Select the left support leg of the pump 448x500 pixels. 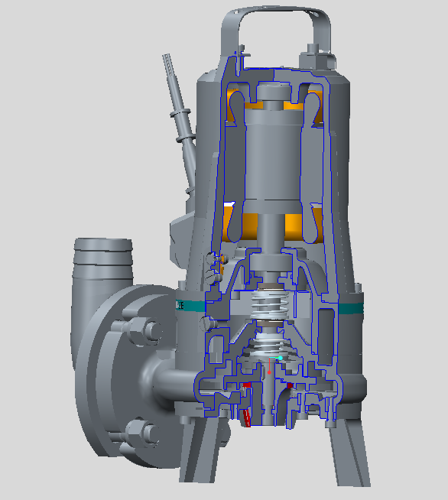[x=200, y=450]
